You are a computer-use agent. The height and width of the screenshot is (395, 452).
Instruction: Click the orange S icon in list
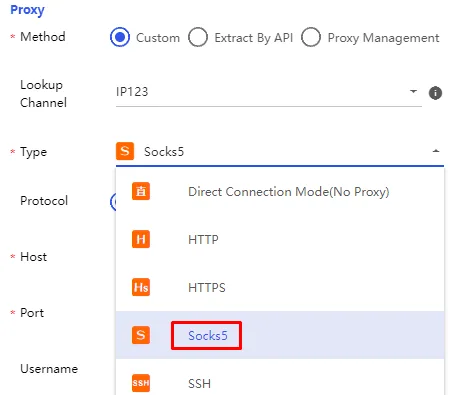pyautogui.click(x=141, y=335)
